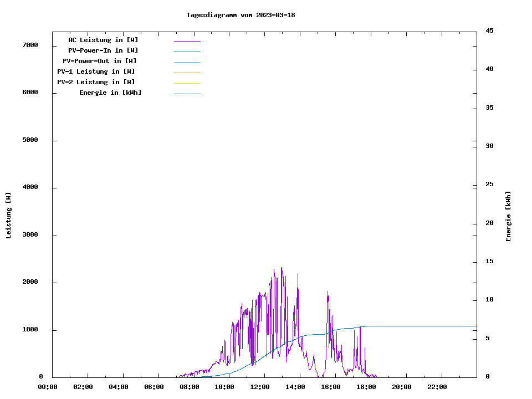This screenshot has width=532, height=399.
Task: Click the 22:00 time axis label
Action: (x=437, y=387)
